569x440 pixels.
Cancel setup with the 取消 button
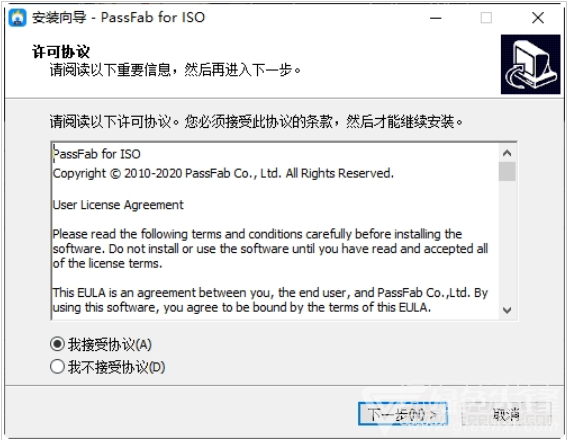507,414
